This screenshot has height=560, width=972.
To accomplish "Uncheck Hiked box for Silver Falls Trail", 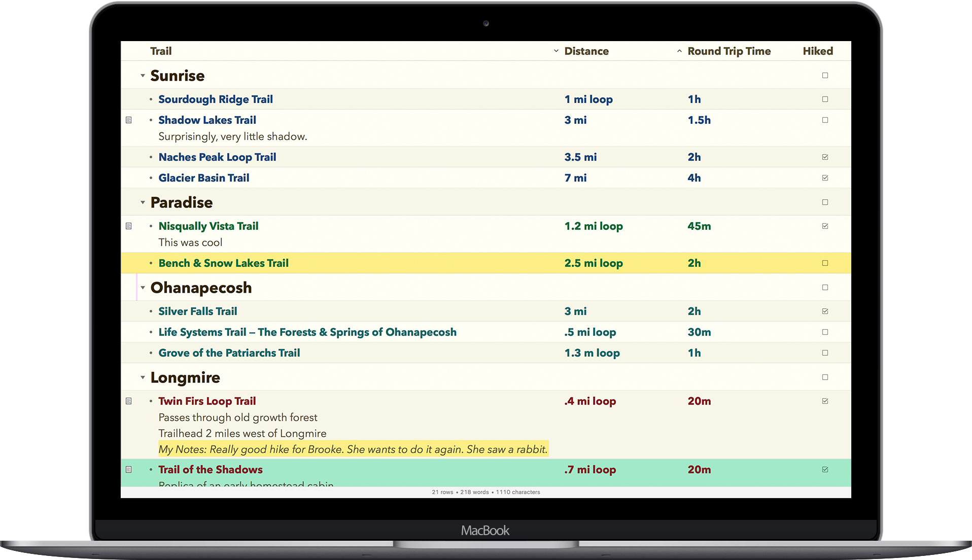I will 825,311.
